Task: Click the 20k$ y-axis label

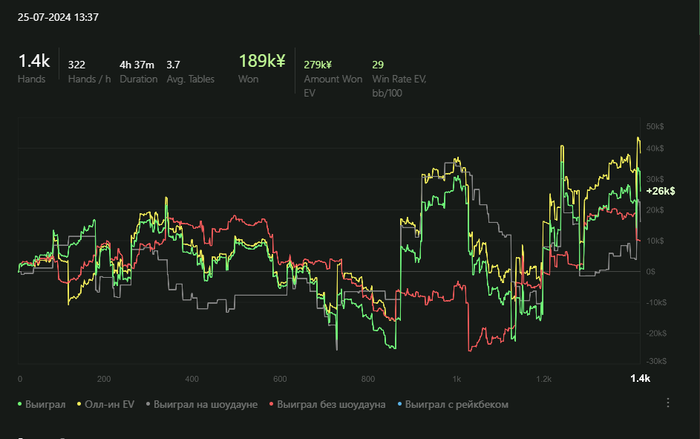Action: 655,210
